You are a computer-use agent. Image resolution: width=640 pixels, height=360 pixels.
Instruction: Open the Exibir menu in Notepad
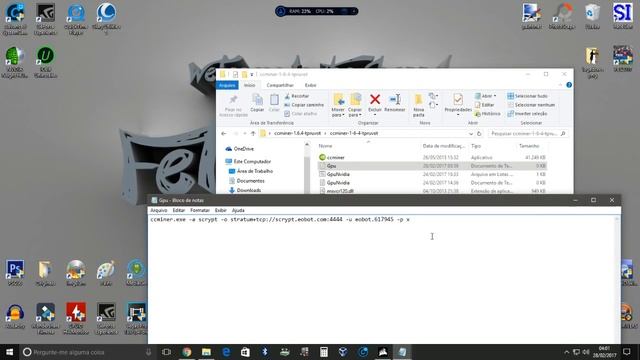pos(220,210)
